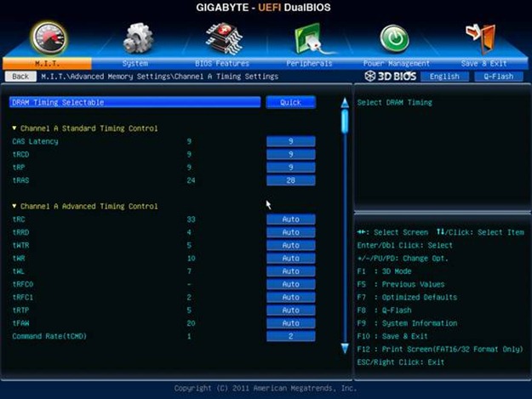This screenshot has height=399, width=532.
Task: Open the Save & Exit door icon
Action: [482, 38]
